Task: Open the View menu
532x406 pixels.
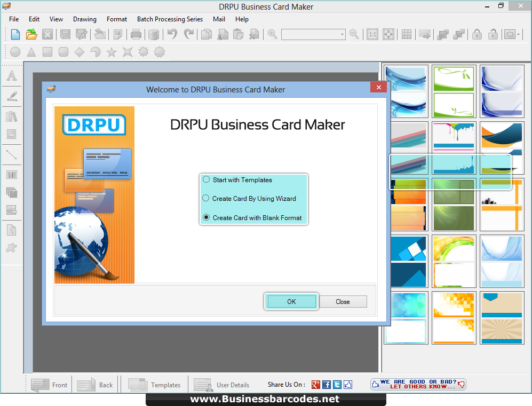Action: tap(56, 19)
